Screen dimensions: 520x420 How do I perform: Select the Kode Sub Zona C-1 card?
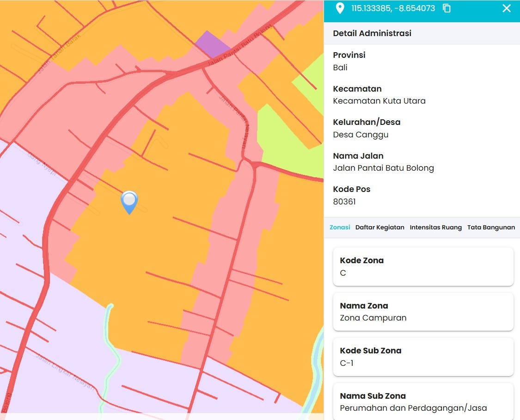tap(423, 357)
